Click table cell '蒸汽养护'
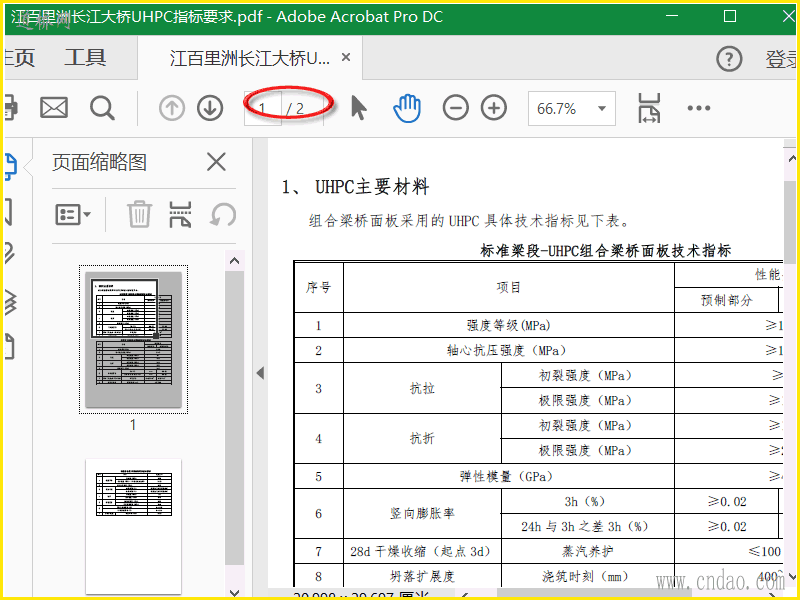This screenshot has width=800, height=600. (x=587, y=551)
